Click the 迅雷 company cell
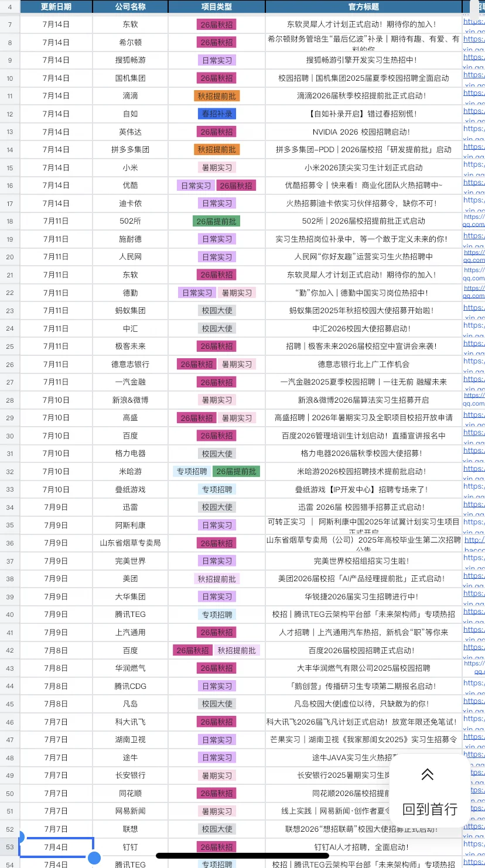Image resolution: width=485 pixels, height=868 pixels. (x=131, y=507)
